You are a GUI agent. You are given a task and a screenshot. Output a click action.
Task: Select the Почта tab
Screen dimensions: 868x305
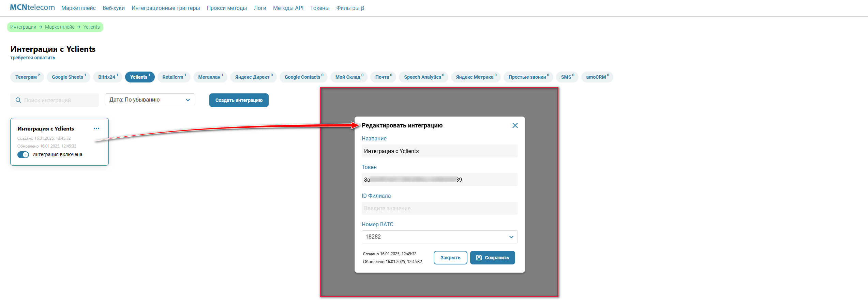point(383,77)
